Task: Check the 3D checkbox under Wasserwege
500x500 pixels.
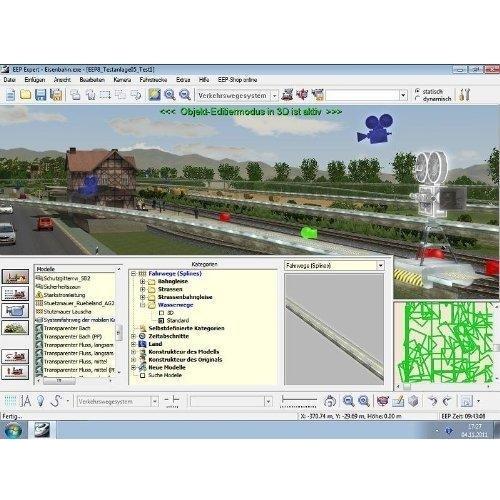Action: coord(161,313)
